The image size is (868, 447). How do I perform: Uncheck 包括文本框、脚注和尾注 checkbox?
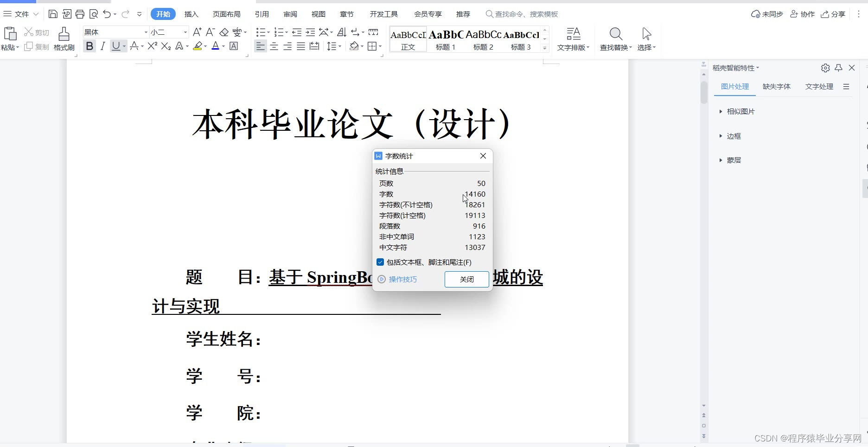(380, 262)
